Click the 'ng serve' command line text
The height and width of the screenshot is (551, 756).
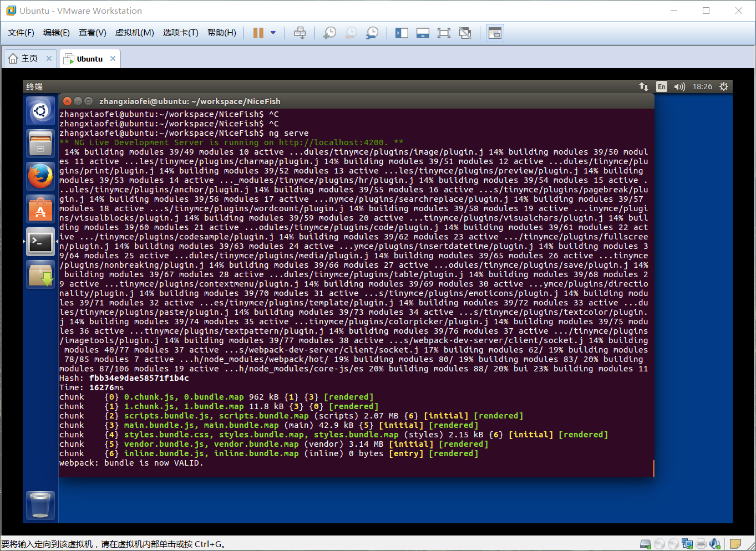(288, 133)
